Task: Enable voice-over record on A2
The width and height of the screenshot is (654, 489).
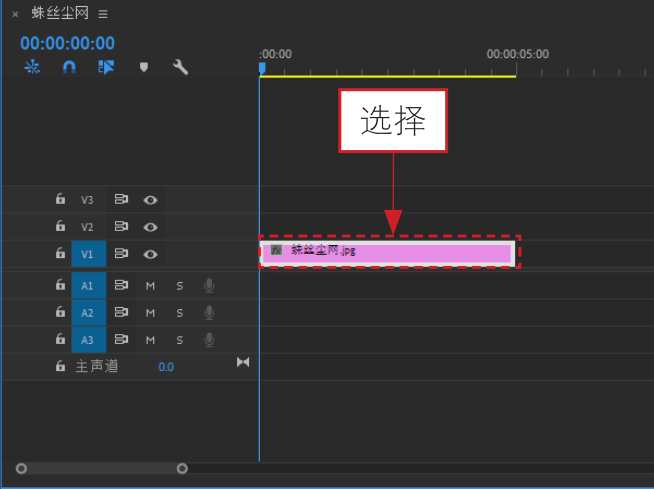Action: point(209,313)
